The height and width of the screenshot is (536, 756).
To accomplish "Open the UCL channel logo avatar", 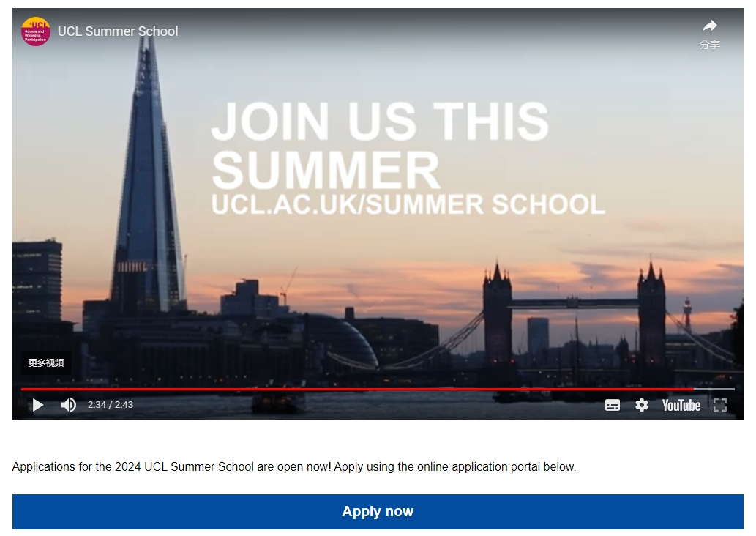I will click(x=36, y=31).
